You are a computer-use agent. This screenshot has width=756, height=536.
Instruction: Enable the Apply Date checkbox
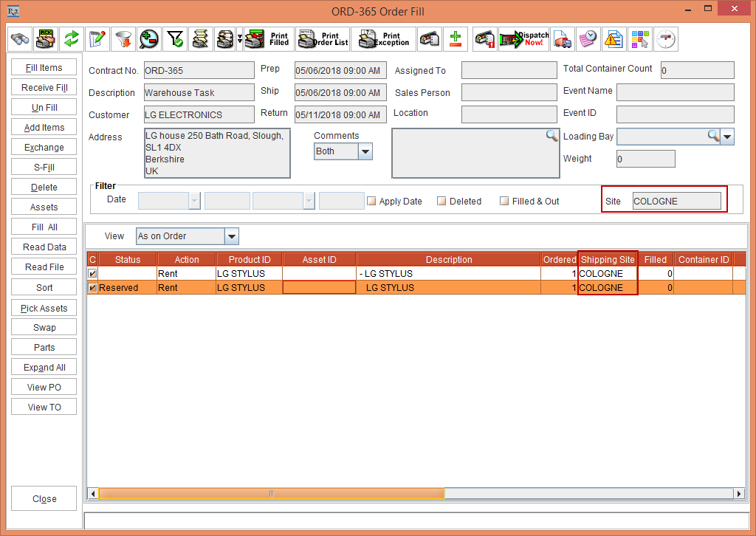[372, 201]
